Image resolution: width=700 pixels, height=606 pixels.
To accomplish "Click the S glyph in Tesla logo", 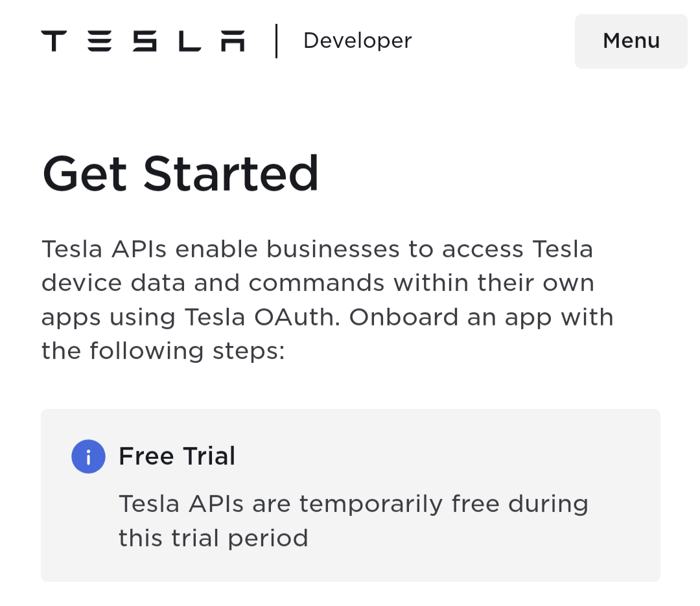I will click(x=145, y=41).
